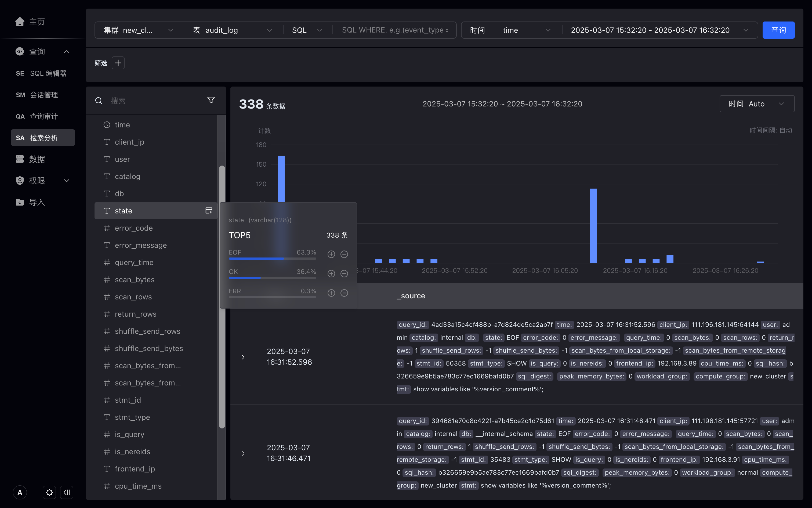The height and width of the screenshot is (508, 812).
Task: Click the 338 条数据 result count
Action: (x=262, y=105)
